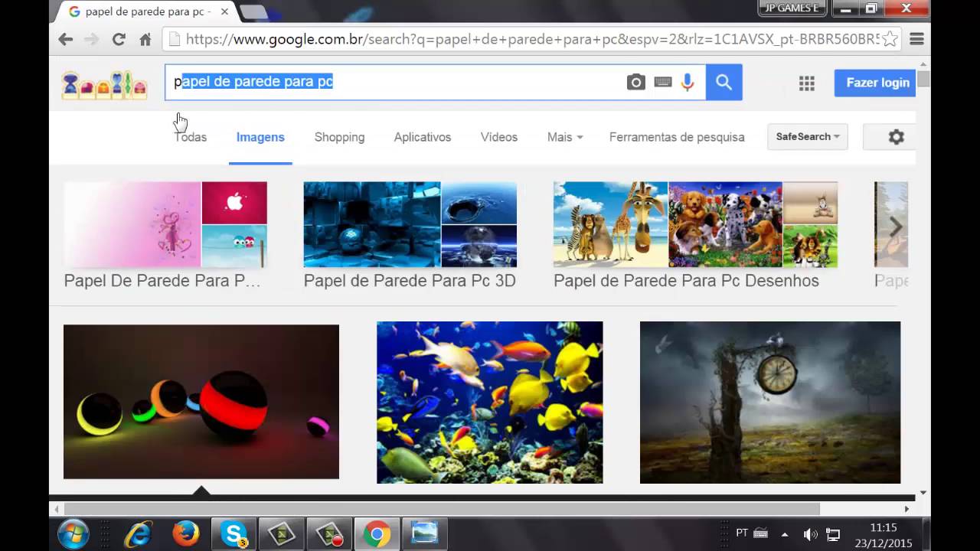Screen dimensions: 980x551
Task: Open the Chrome home page icon
Action: (145, 39)
